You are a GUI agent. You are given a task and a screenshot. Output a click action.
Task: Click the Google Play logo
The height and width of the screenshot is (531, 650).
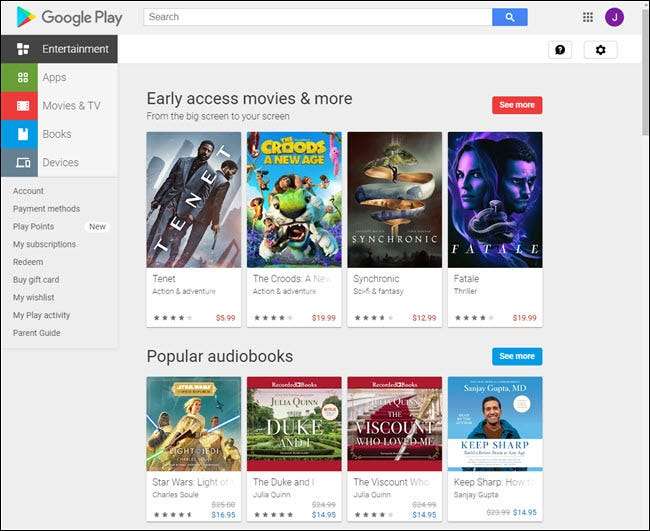(x=69, y=17)
